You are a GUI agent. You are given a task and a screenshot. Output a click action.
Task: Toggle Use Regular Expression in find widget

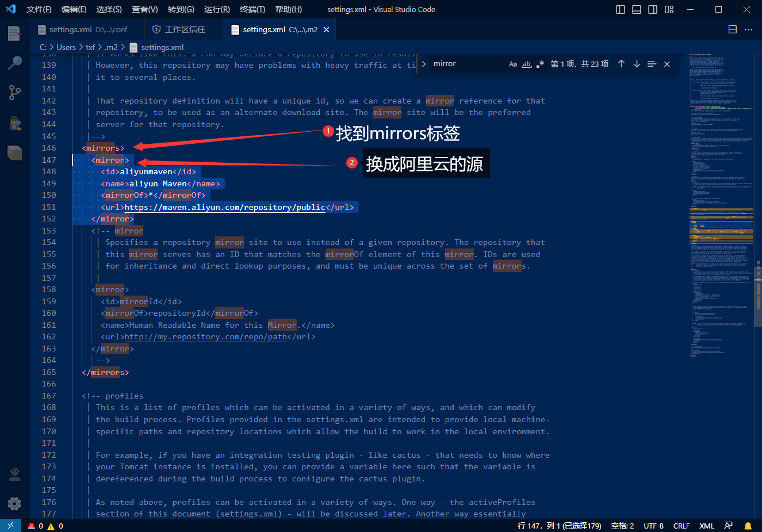pos(540,64)
